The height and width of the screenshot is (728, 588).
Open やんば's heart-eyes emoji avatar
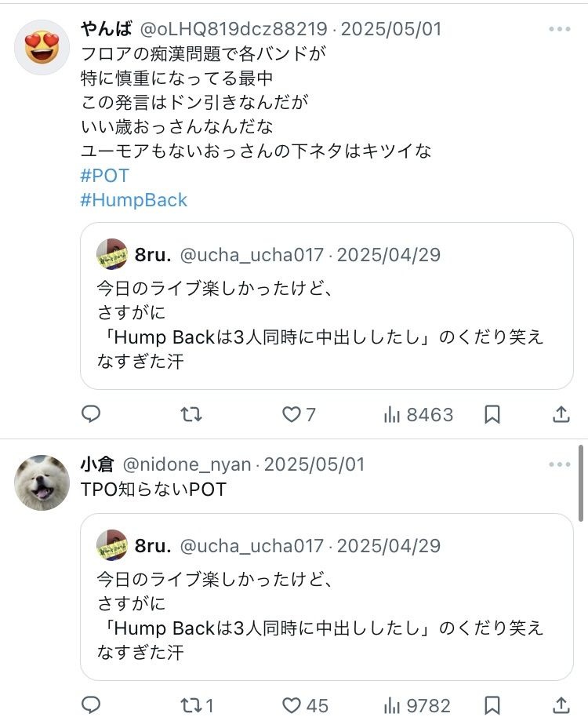(x=42, y=47)
